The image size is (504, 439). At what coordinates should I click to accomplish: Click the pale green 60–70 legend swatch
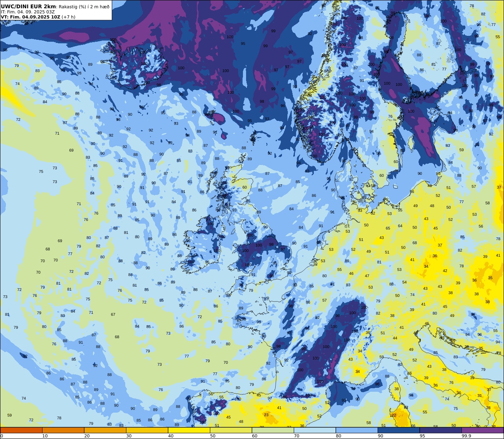coord(273,430)
